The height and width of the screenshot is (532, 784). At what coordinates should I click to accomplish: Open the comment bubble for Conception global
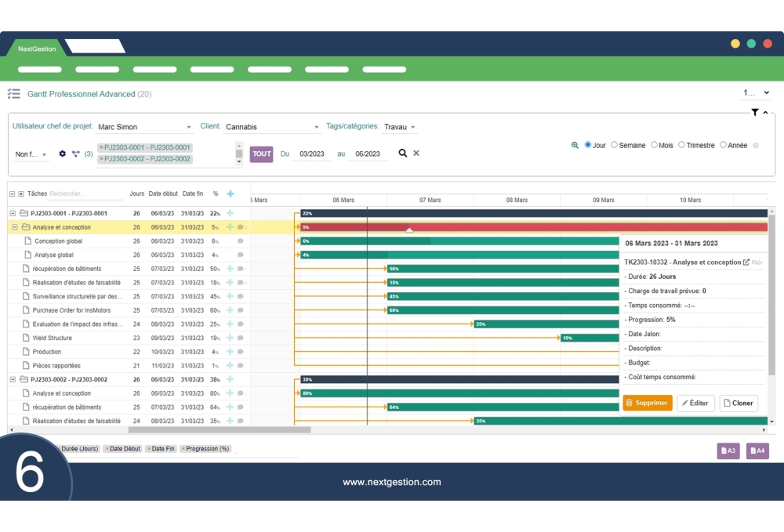(x=241, y=241)
